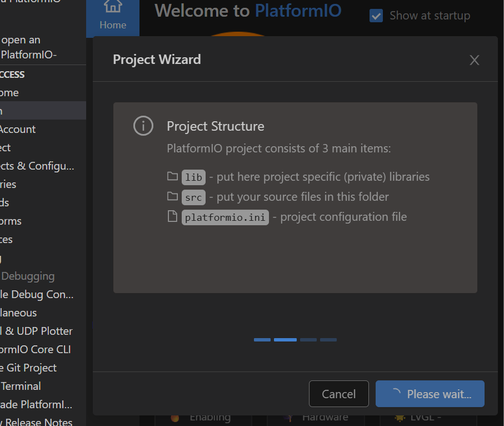Screen dimensions: 504x426
Task: Go to first wizard slide indicator
Action: (x=262, y=340)
